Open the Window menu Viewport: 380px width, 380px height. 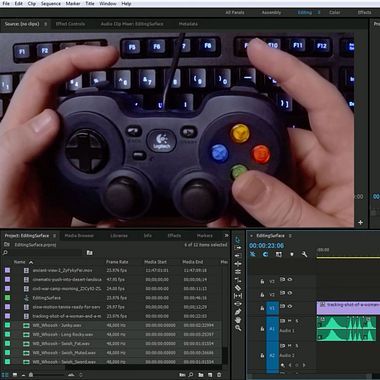(x=108, y=4)
